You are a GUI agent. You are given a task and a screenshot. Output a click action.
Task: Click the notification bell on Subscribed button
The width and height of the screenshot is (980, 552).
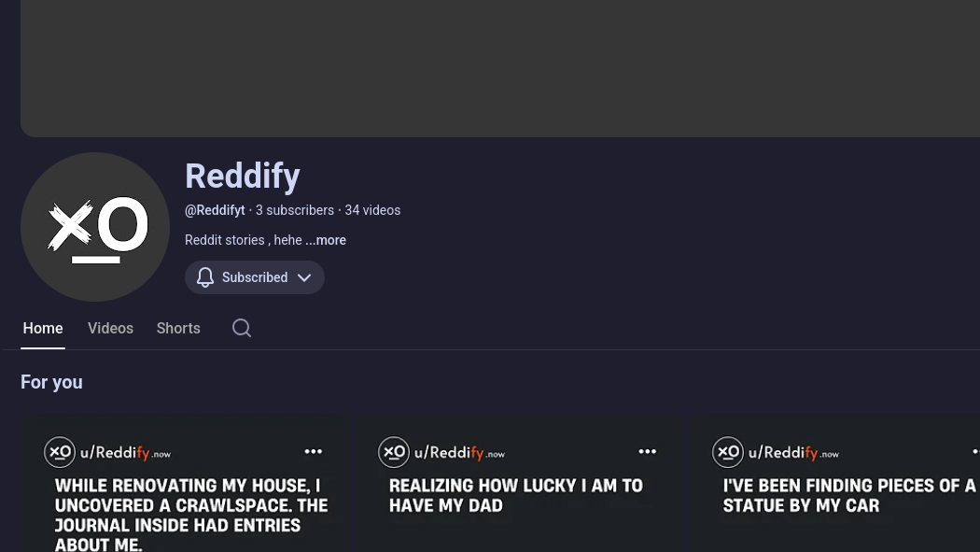(205, 276)
